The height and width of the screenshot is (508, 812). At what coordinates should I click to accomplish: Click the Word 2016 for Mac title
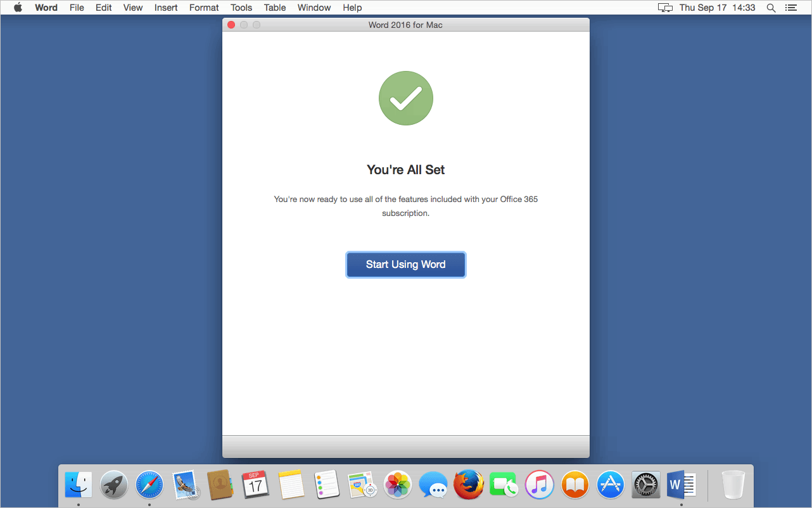pyautogui.click(x=405, y=25)
